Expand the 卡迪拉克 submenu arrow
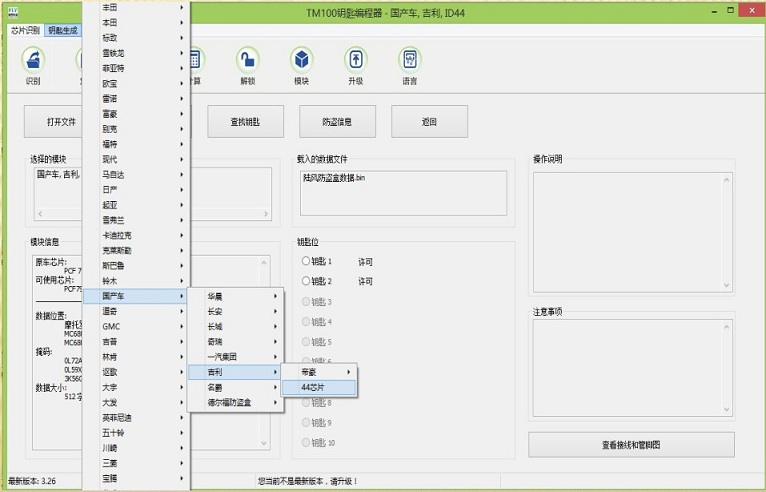The image size is (766, 492). 181,235
